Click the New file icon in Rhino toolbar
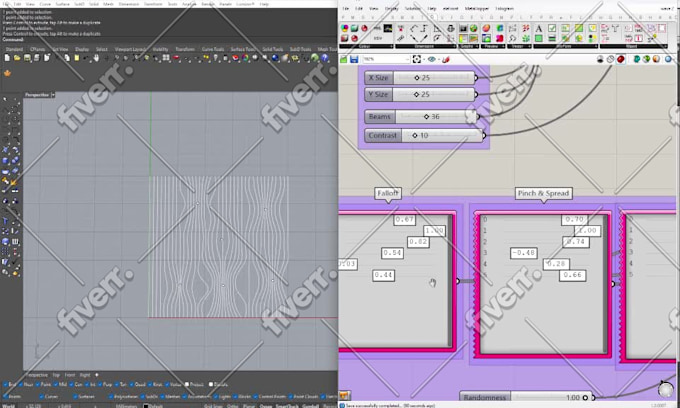680x408 pixels. (7, 58)
